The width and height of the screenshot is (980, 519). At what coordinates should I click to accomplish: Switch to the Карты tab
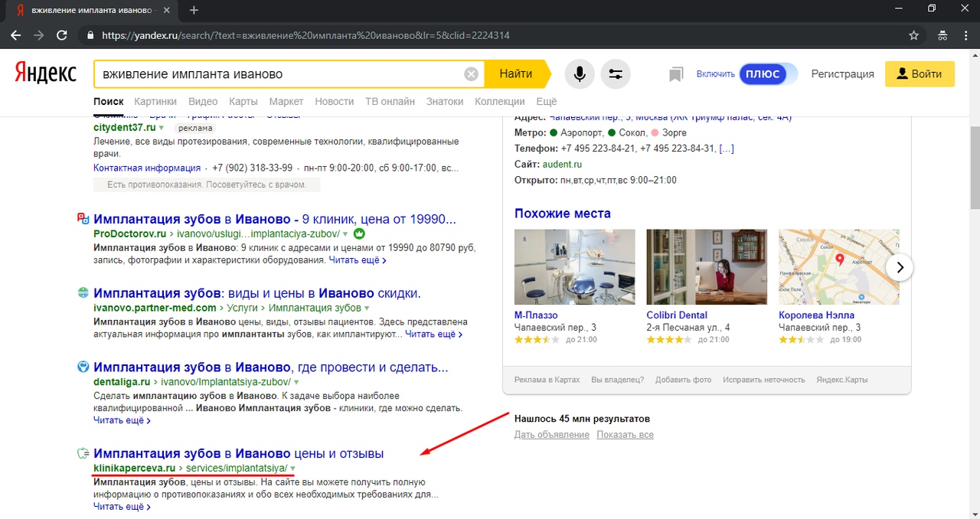point(243,101)
